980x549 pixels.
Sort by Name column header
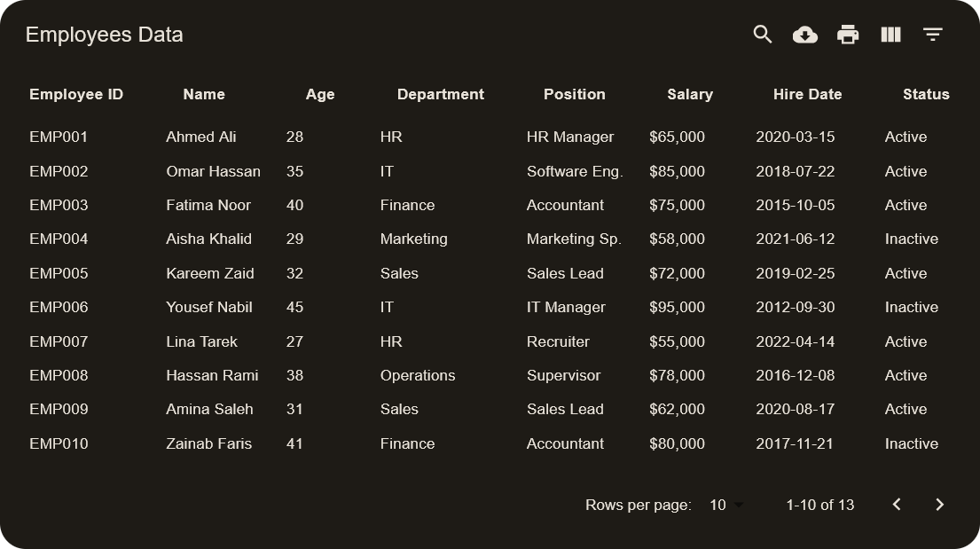204,94
